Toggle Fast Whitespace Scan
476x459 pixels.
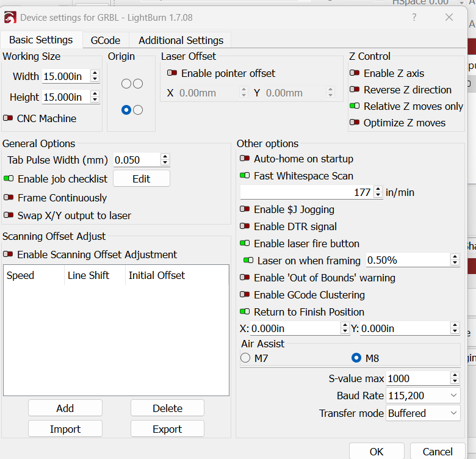245,175
